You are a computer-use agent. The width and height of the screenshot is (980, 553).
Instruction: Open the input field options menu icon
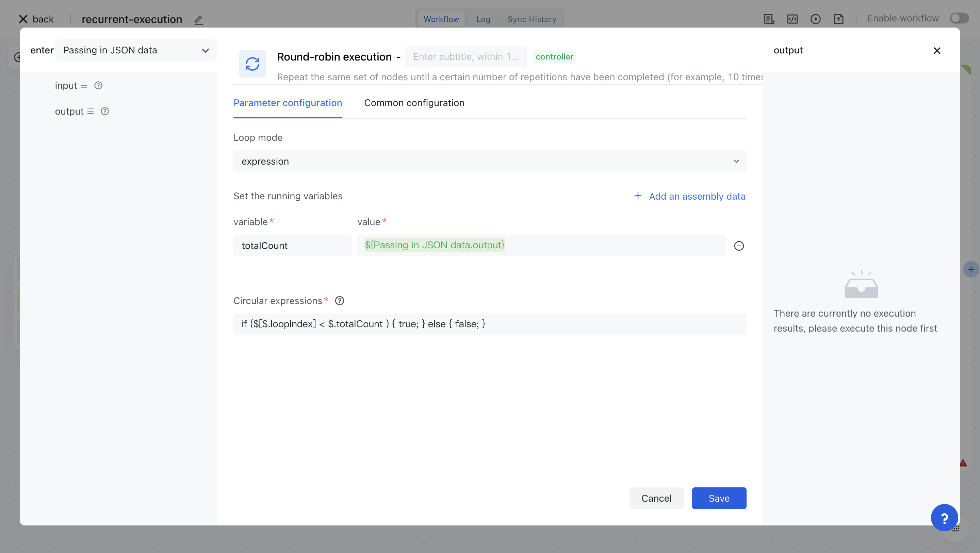click(84, 85)
